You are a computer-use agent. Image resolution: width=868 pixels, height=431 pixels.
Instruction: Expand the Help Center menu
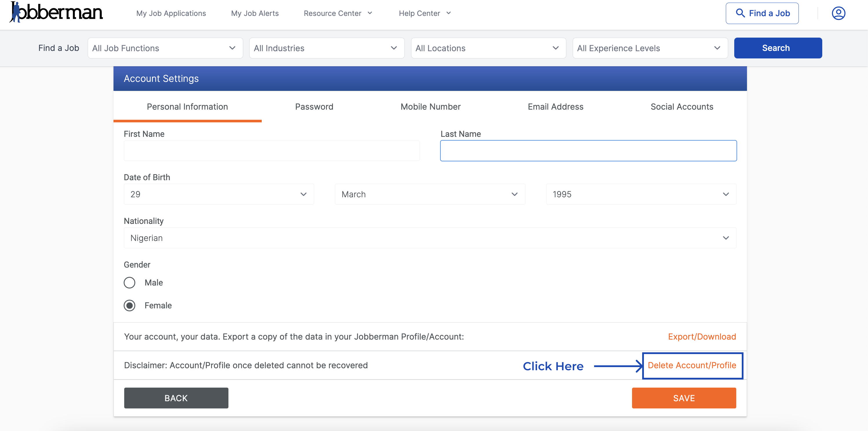[x=424, y=13]
